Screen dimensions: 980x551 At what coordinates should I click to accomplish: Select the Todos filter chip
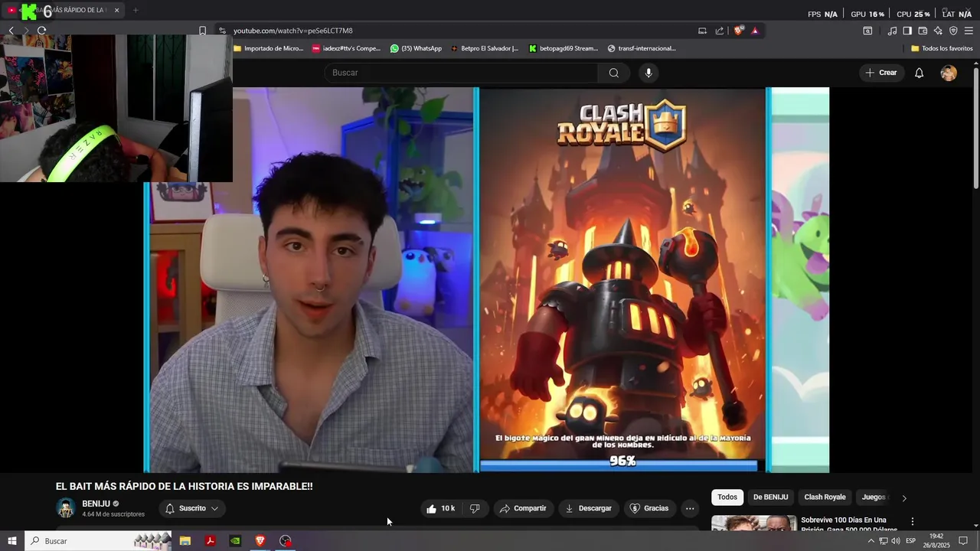(727, 497)
